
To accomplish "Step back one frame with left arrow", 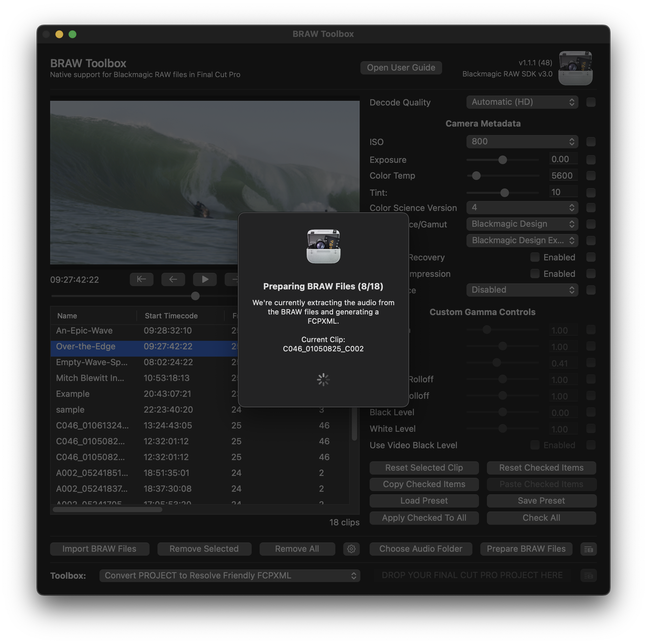I will click(173, 279).
